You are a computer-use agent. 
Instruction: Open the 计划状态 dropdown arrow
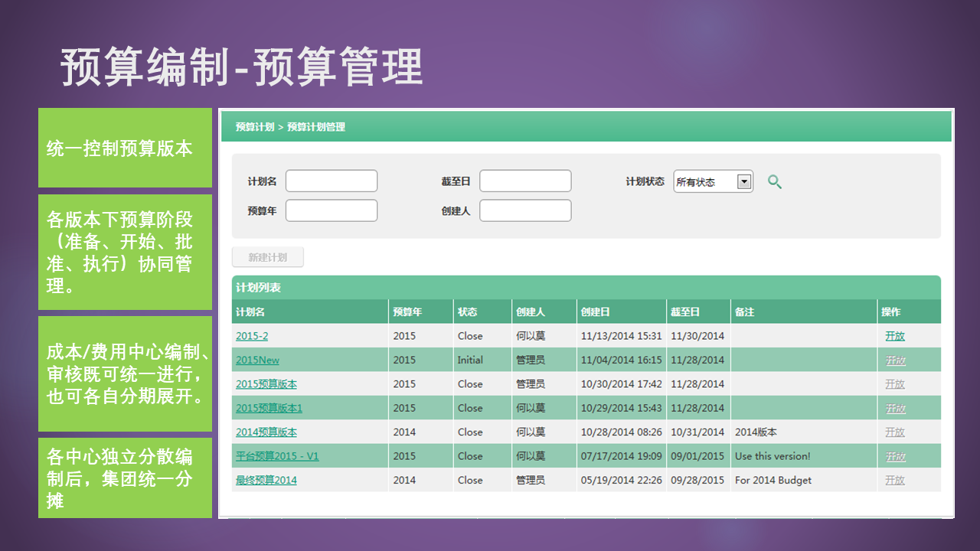pyautogui.click(x=743, y=181)
